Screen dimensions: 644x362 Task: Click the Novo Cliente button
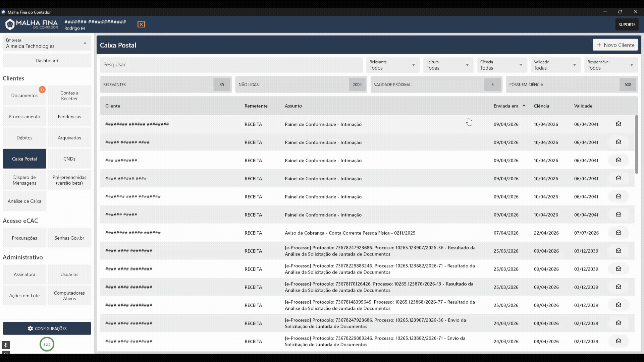pyautogui.click(x=615, y=45)
